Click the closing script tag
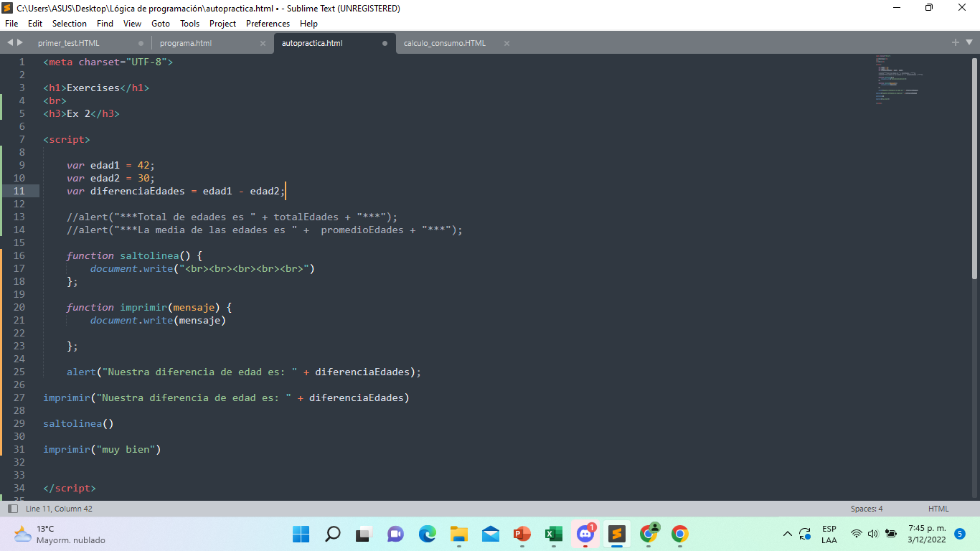Viewport: 980px width, 551px height. point(70,488)
